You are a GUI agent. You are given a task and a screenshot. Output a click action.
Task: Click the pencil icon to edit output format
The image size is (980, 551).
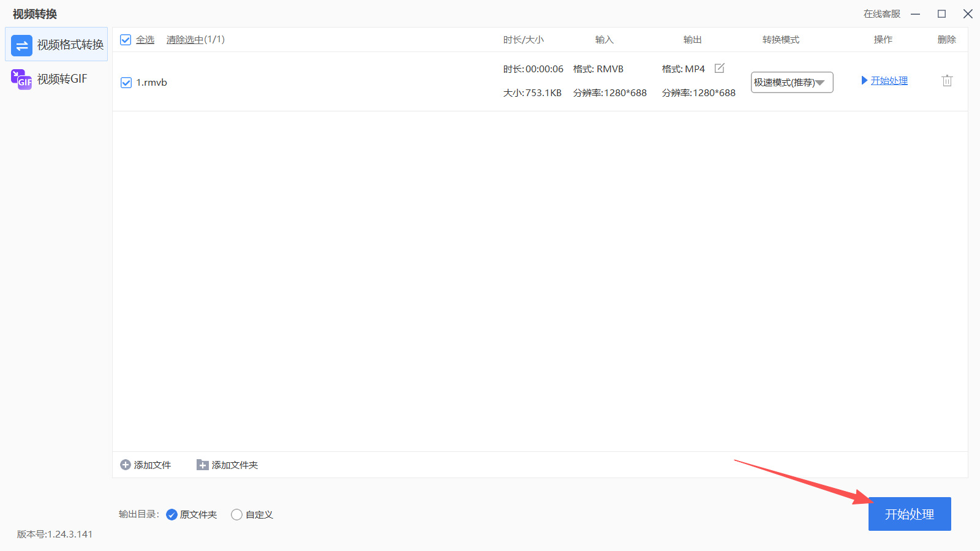[x=720, y=68]
